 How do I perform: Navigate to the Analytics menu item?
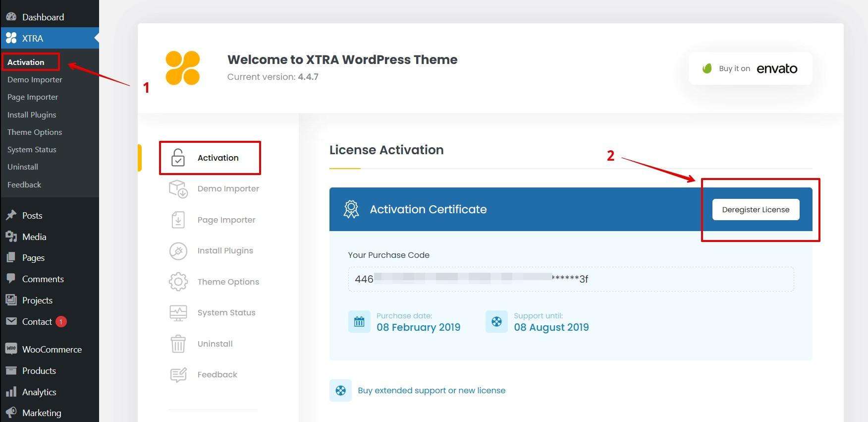point(39,392)
